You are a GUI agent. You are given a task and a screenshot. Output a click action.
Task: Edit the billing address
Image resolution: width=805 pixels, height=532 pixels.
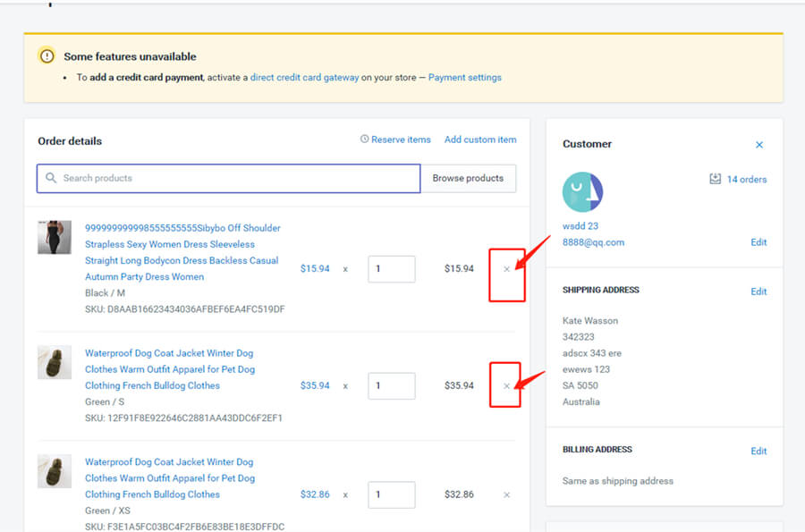(x=758, y=451)
